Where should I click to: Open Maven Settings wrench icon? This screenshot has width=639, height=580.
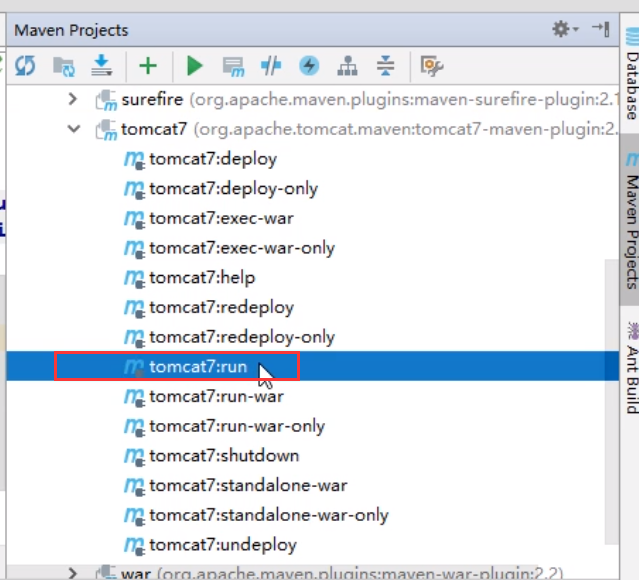pos(432,66)
